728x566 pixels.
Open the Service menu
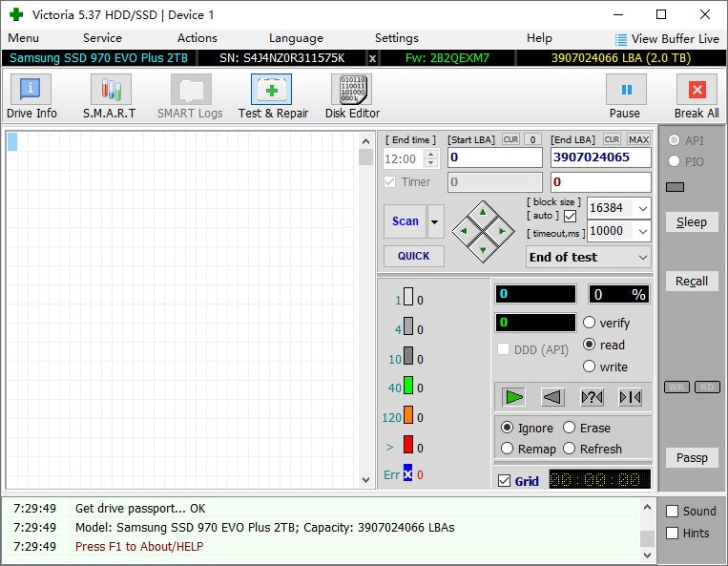[103, 38]
